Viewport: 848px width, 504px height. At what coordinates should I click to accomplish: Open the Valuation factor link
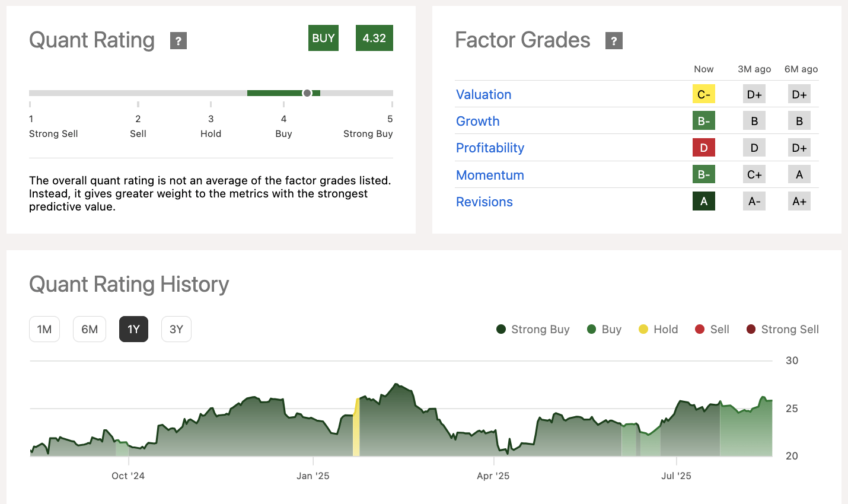[x=483, y=95]
